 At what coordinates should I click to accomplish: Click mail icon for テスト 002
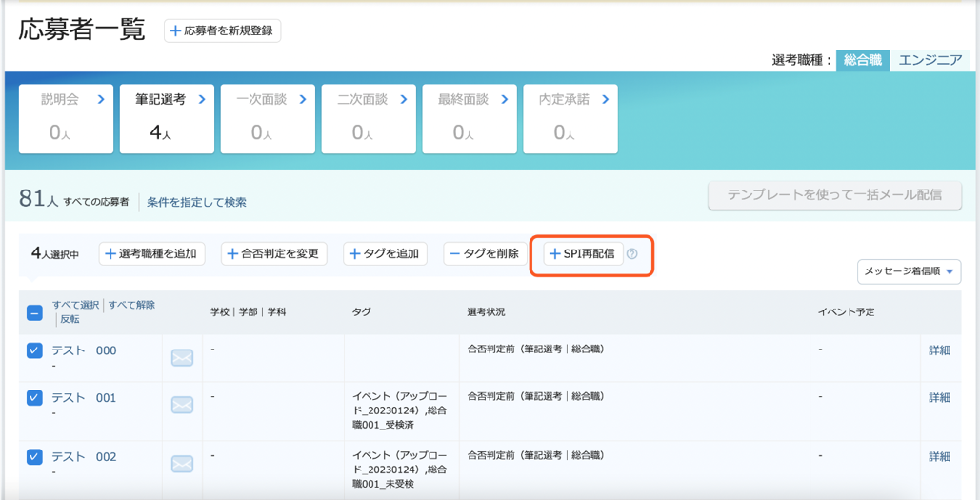click(182, 464)
